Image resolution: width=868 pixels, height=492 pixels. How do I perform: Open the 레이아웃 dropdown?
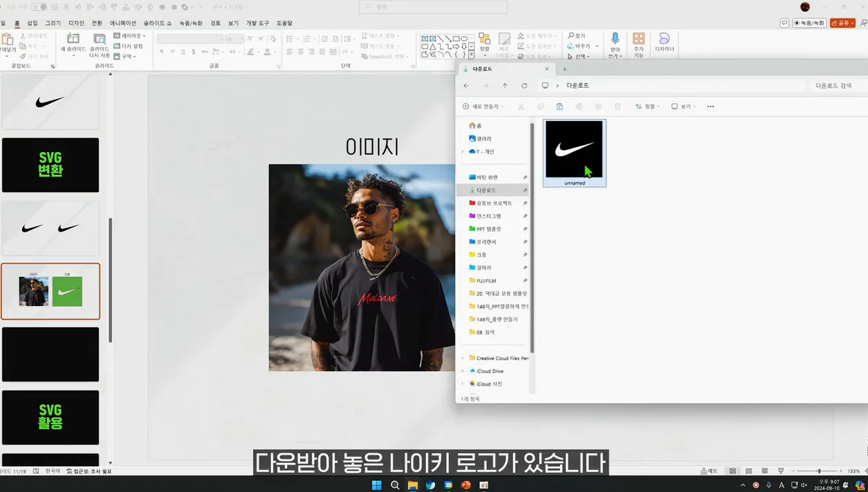(x=129, y=36)
